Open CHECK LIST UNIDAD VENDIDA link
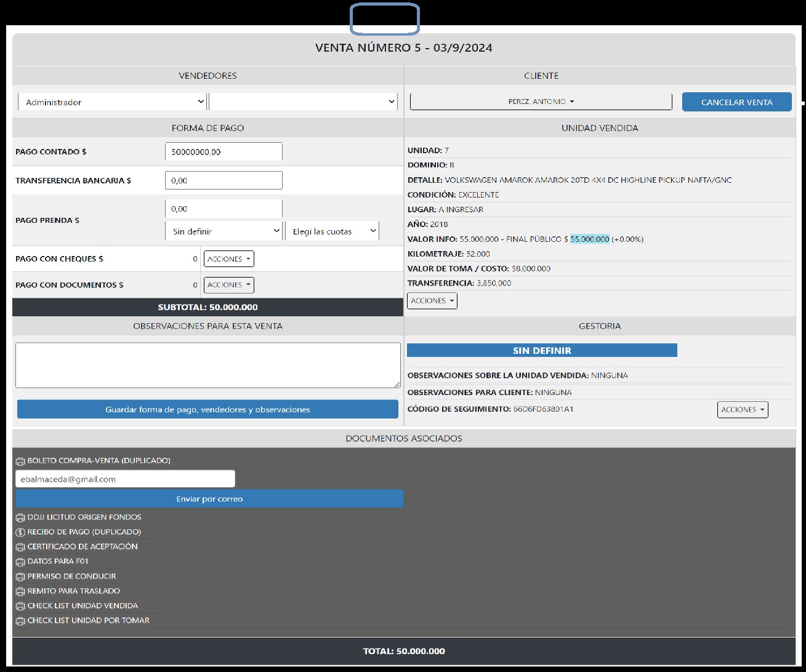 (x=83, y=606)
